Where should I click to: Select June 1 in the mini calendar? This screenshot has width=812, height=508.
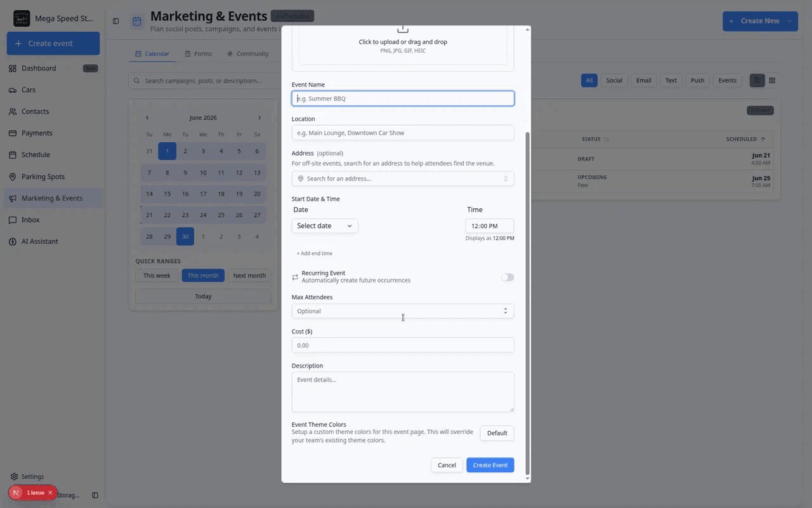click(x=167, y=151)
